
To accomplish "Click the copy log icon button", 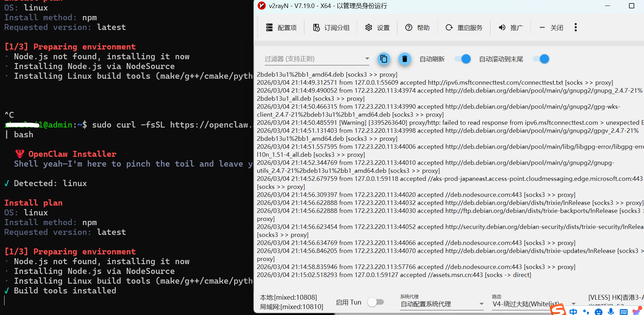I will 384,59.
